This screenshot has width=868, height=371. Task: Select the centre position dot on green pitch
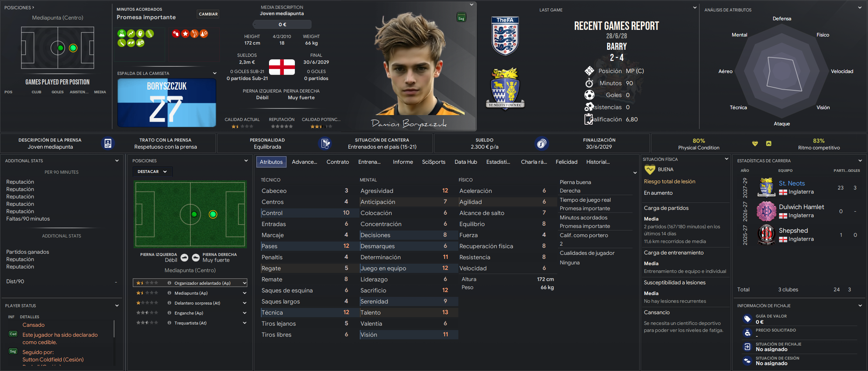[x=194, y=214]
